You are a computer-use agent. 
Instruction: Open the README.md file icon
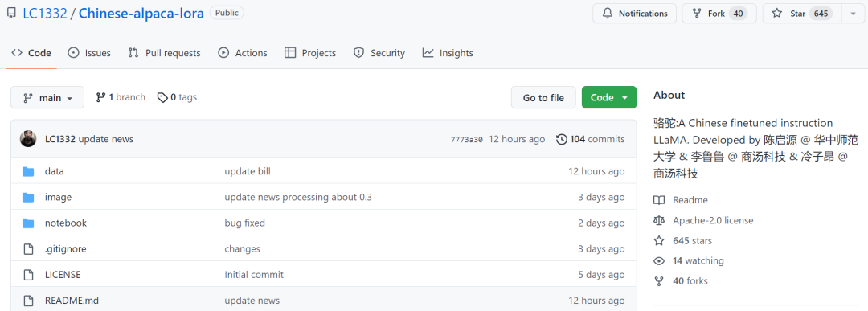(28, 301)
